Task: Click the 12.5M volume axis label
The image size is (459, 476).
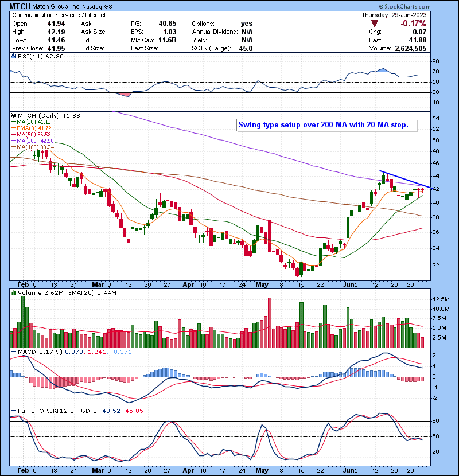Action: coord(441,299)
